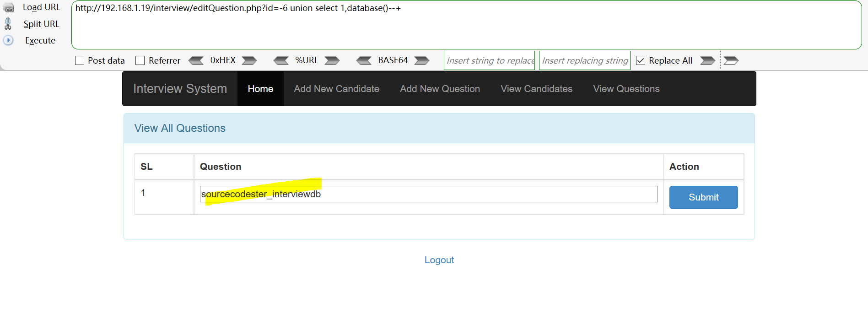The image size is (868, 325).
Task: Click the View All Questions heading
Action: (x=180, y=128)
